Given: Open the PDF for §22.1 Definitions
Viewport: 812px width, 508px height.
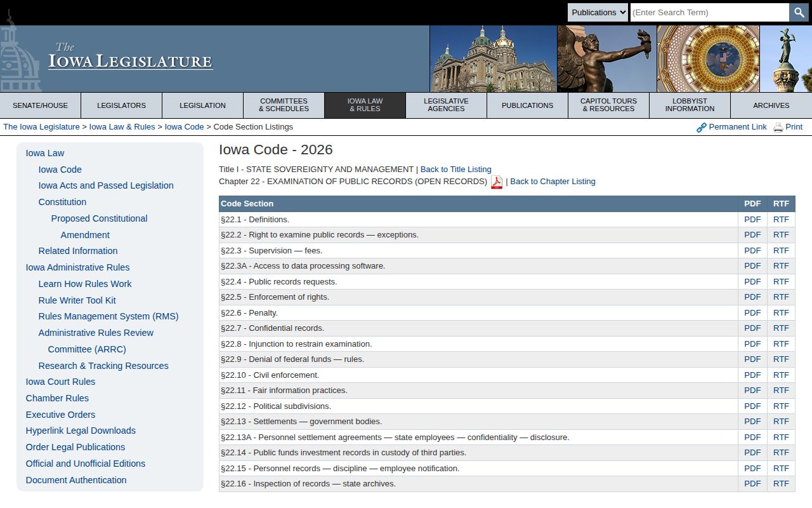Looking at the screenshot, I should (752, 220).
